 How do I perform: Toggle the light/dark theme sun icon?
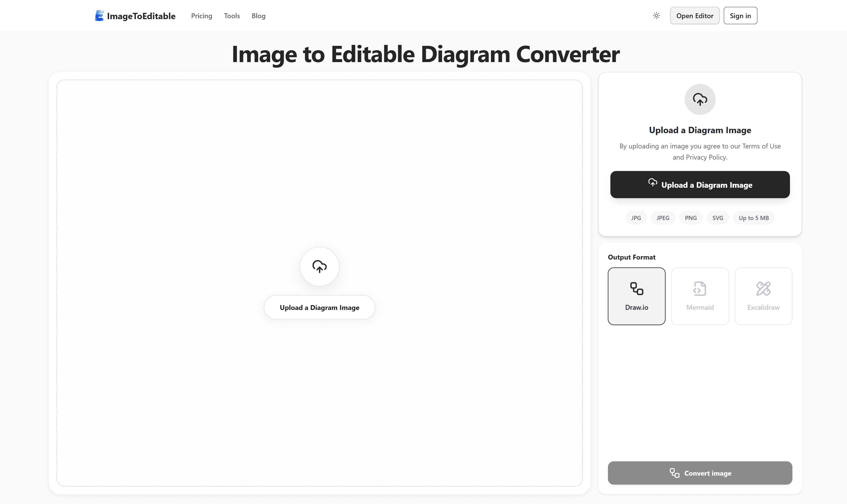656,16
